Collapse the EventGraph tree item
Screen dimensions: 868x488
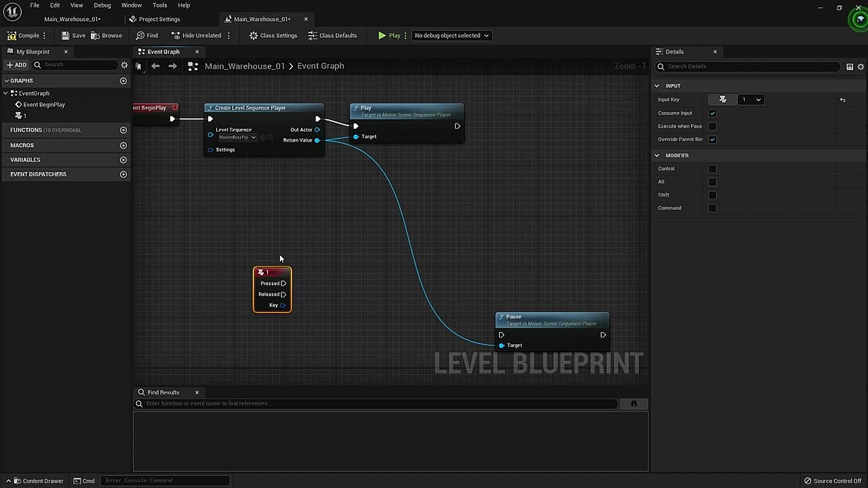click(x=6, y=93)
